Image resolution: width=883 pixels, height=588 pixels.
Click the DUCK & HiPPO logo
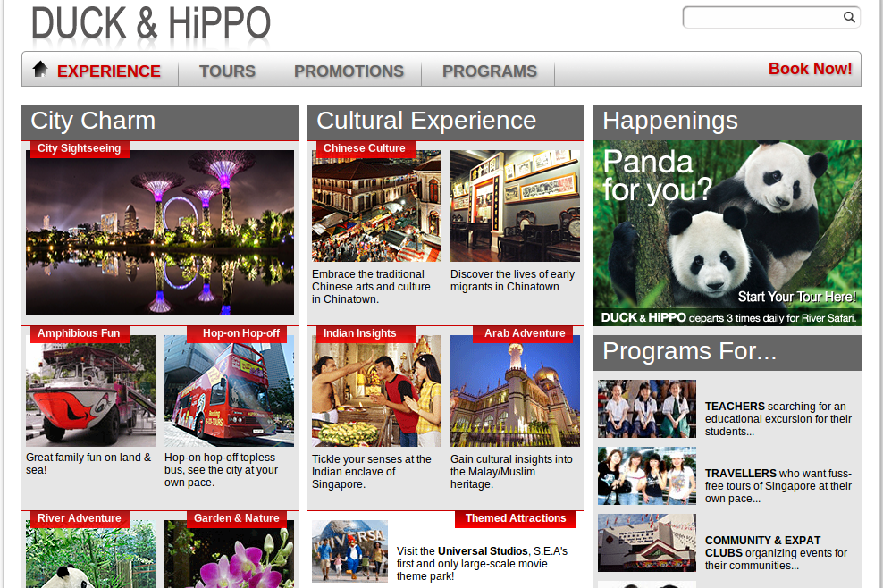pos(151,23)
